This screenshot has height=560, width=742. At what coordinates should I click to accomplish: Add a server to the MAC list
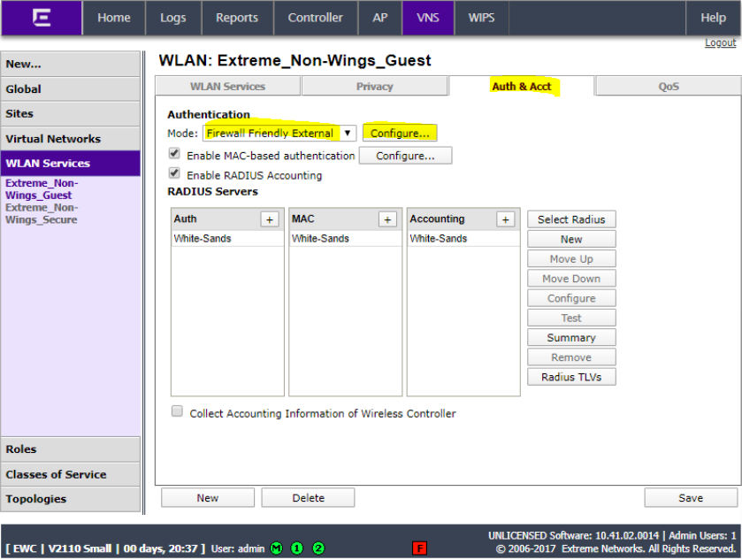387,219
